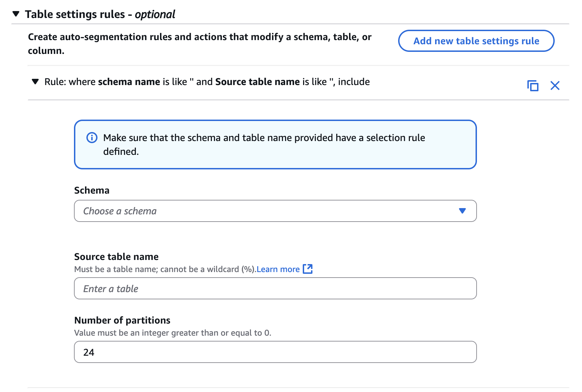Screen dimensions: 582x392
Task: Click Add new table settings rule
Action: point(476,41)
